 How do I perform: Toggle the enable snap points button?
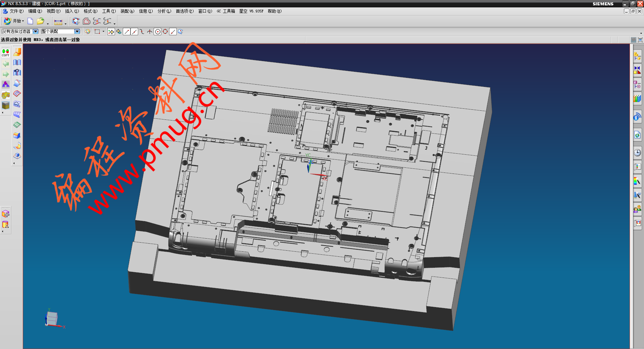[111, 32]
